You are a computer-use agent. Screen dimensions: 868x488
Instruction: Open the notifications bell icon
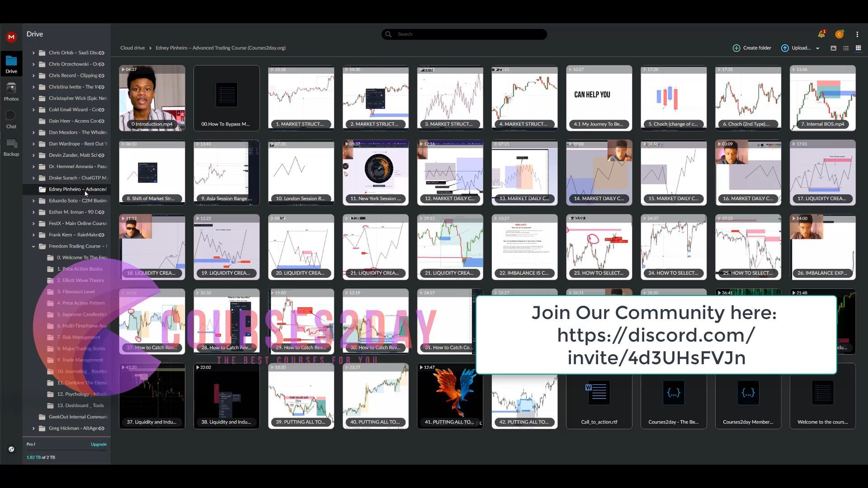[821, 34]
